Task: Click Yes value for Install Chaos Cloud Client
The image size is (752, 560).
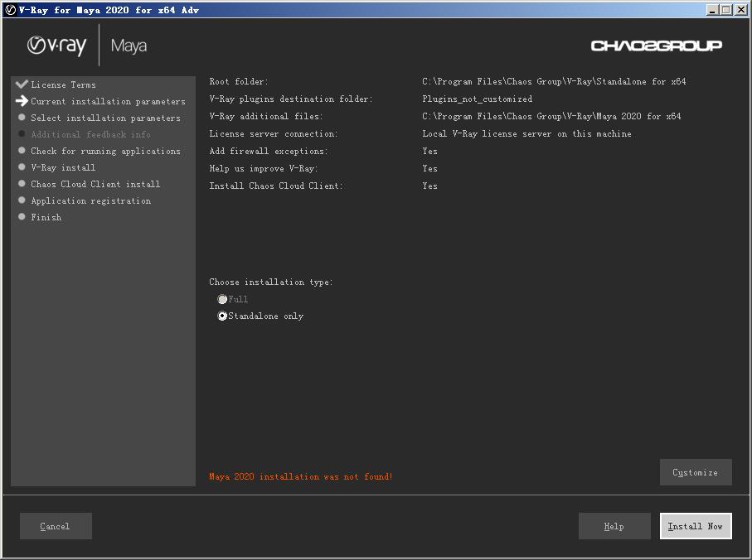Action: click(429, 186)
